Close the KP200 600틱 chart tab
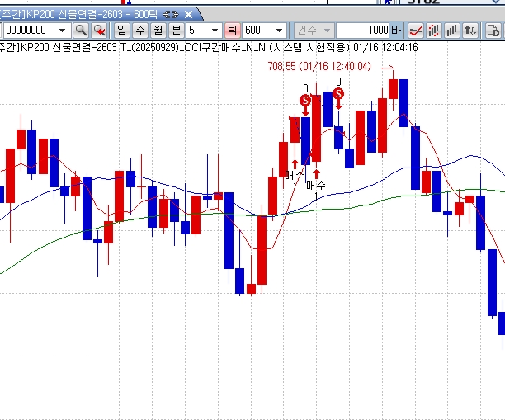 point(189,14)
